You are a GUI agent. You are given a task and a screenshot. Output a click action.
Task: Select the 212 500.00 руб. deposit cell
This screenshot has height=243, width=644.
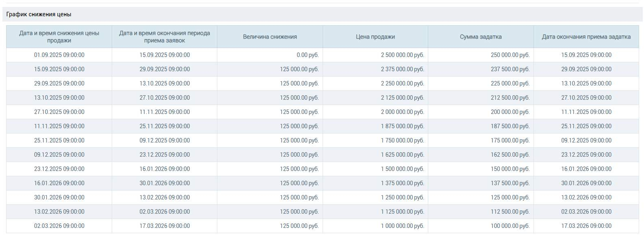[510, 98]
